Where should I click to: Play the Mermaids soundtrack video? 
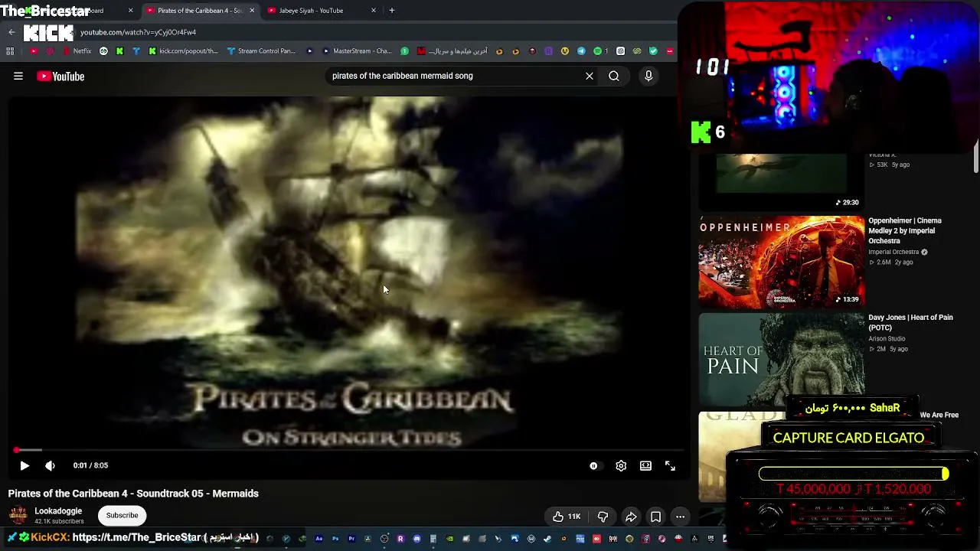pos(24,465)
